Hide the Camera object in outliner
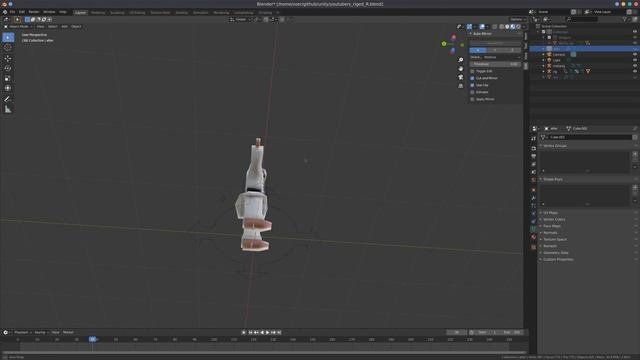Viewport: 640px width, 360px height. [x=635, y=54]
